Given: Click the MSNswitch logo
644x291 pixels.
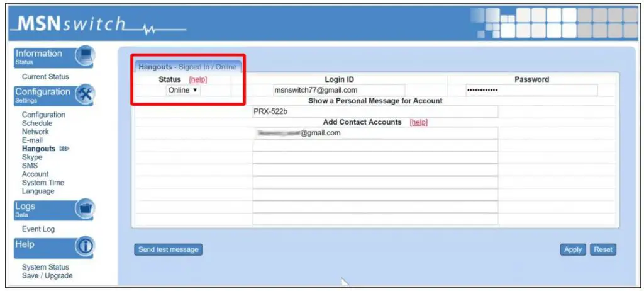Looking at the screenshot, I should [x=97, y=25].
